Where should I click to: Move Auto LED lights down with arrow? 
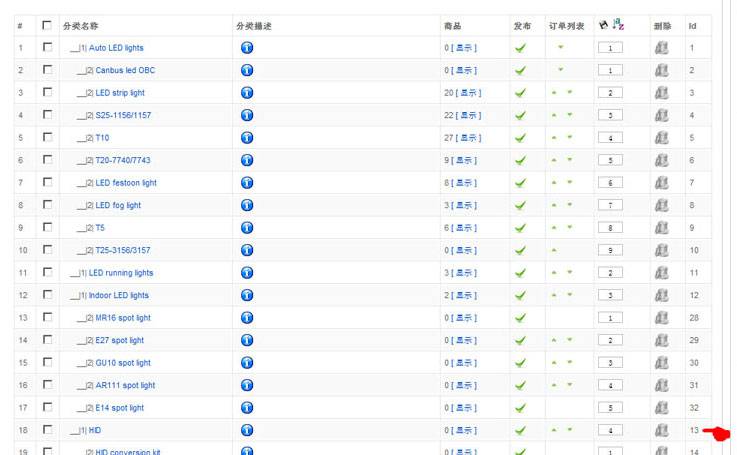point(561,47)
